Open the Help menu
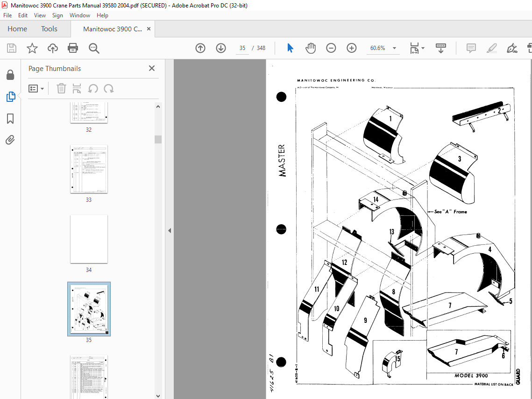Viewport: 532px width, 399px height. [102, 15]
